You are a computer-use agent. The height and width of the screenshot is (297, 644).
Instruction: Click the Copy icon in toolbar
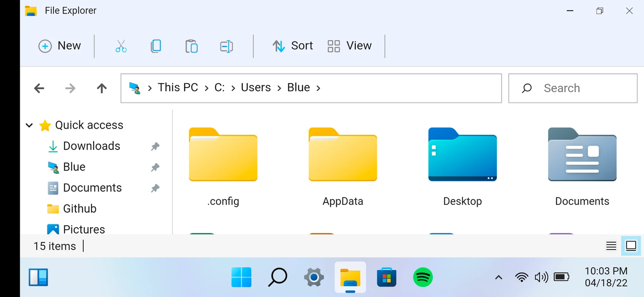[x=156, y=46]
